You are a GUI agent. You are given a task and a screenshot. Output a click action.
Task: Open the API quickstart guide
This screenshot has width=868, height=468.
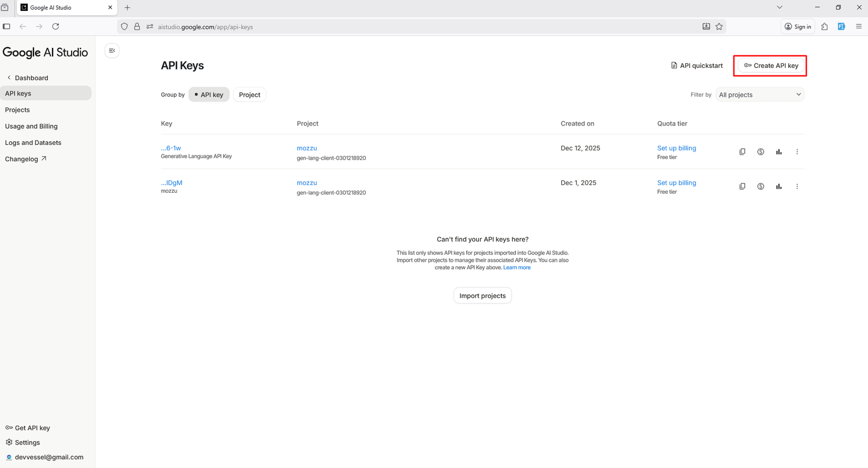click(697, 66)
